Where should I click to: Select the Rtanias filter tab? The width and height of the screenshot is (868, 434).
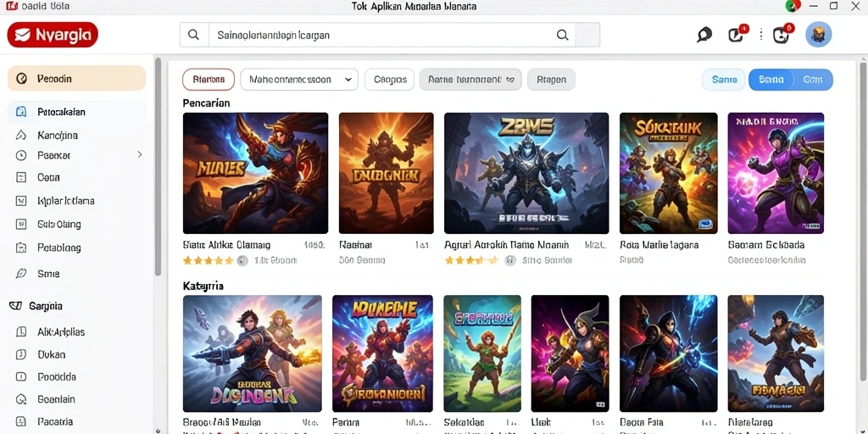[209, 80]
